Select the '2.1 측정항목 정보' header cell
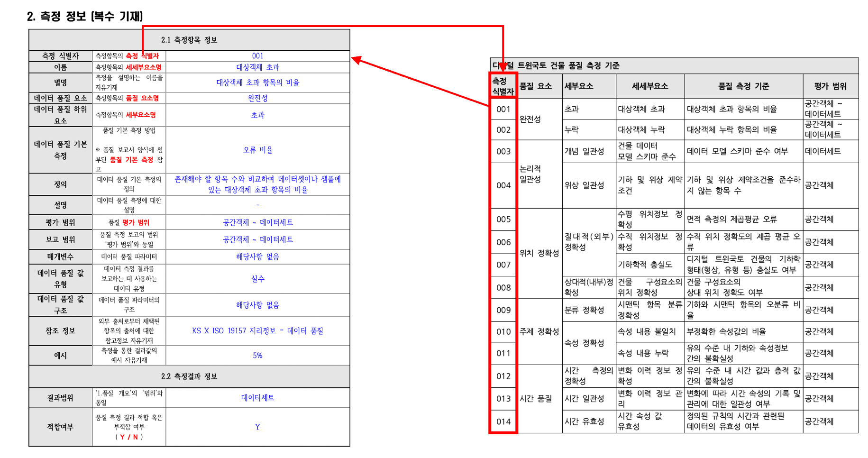 [x=189, y=40]
